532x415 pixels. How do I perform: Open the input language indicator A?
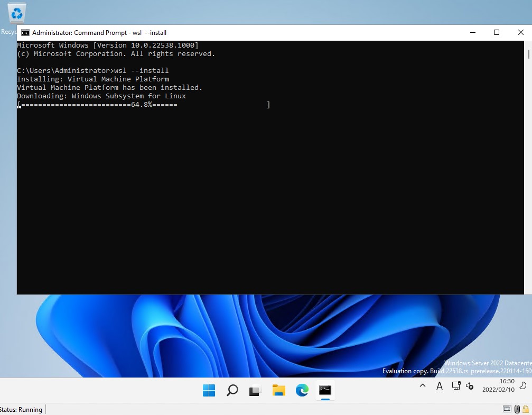440,386
